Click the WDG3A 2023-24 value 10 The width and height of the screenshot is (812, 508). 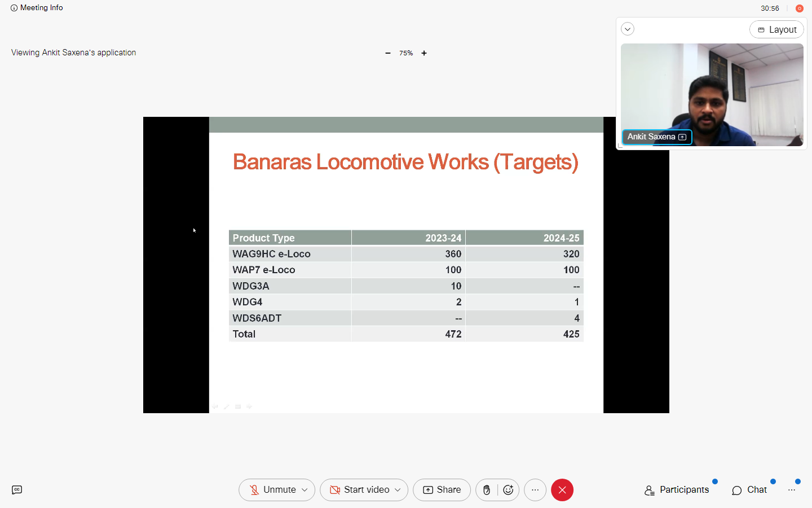(456, 286)
